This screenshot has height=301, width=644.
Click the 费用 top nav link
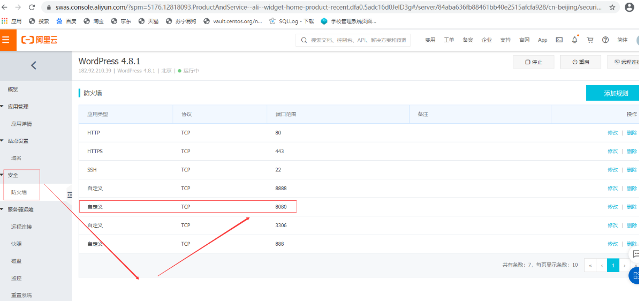[x=430, y=40]
